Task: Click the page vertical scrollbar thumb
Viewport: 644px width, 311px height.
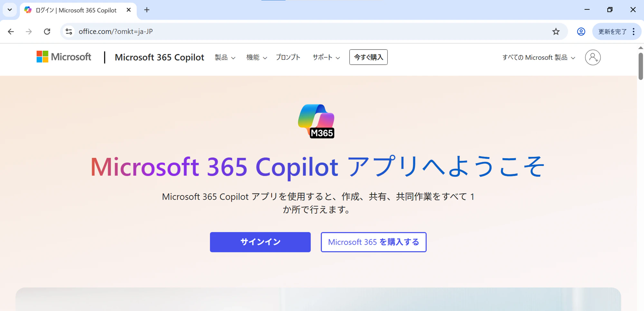Action: [640, 66]
